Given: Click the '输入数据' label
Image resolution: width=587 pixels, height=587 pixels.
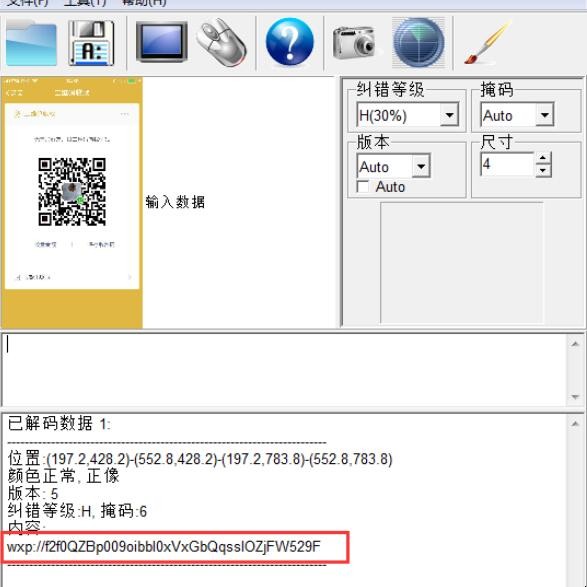Looking at the screenshot, I should tap(175, 202).
